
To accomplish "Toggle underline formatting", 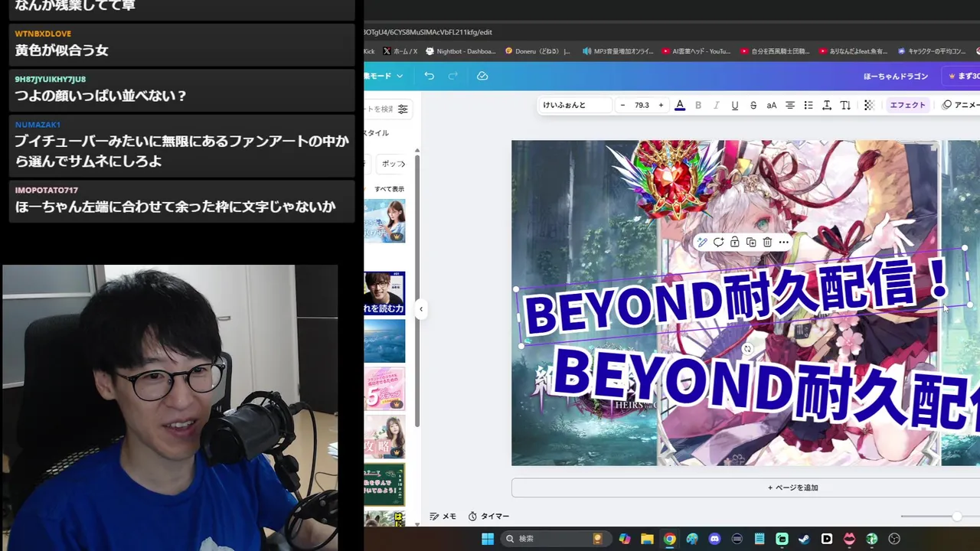I will click(x=735, y=105).
